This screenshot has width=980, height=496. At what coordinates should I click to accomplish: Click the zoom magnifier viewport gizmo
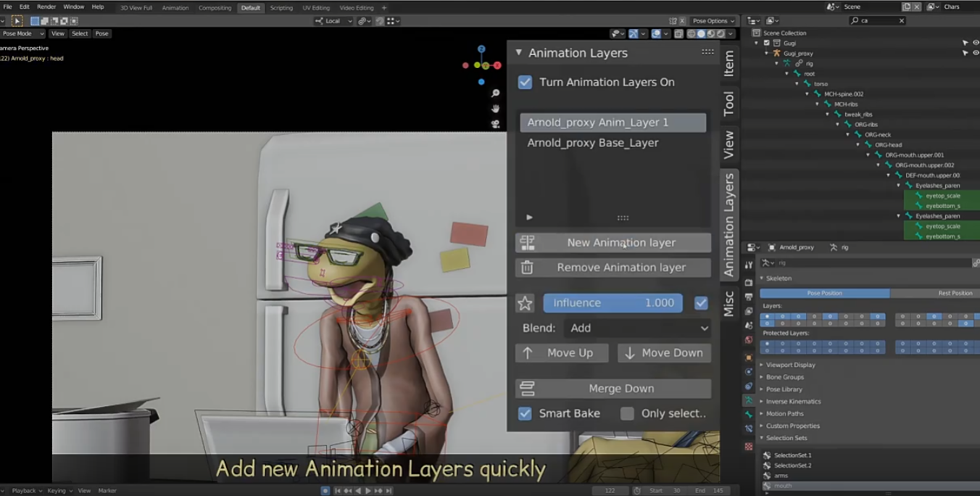495,94
